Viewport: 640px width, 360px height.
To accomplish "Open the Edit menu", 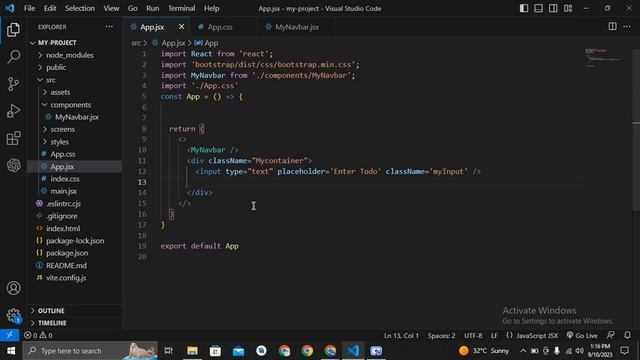I will (x=50, y=8).
